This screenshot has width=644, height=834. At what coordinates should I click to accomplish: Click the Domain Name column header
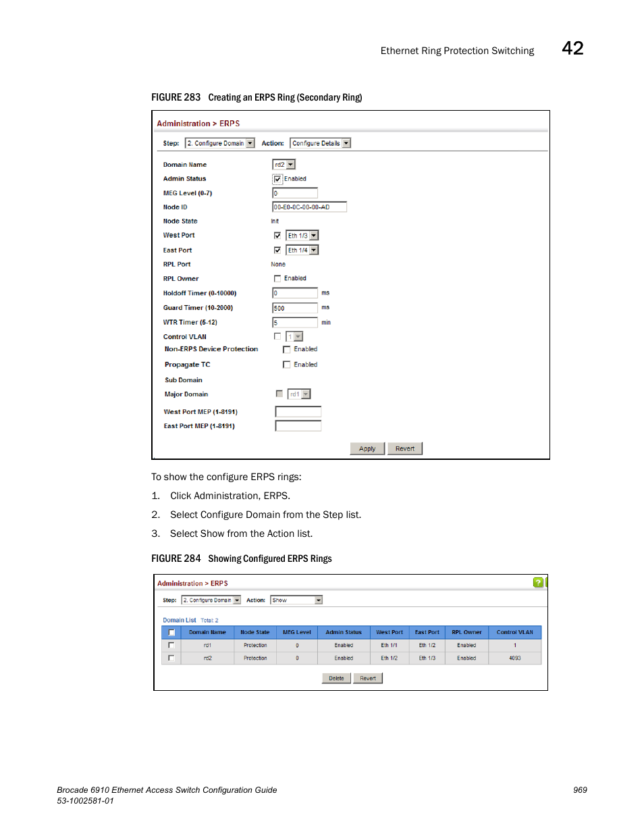[x=207, y=633]
